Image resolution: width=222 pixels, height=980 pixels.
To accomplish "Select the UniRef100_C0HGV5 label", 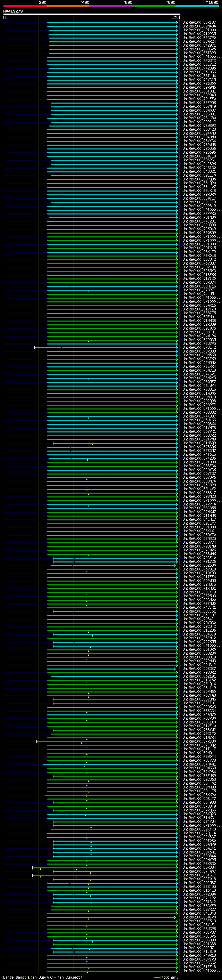I will 199,49.
